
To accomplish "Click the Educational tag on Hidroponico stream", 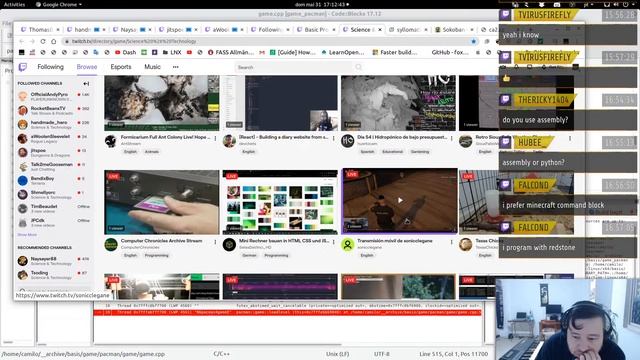I will [392, 151].
